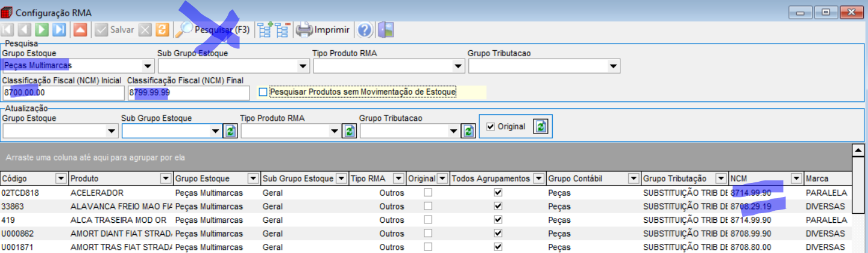Toggle Original checkbox for ALAVANCA FREIO row
Image resolution: width=868 pixels, height=253 pixels.
pyautogui.click(x=428, y=207)
